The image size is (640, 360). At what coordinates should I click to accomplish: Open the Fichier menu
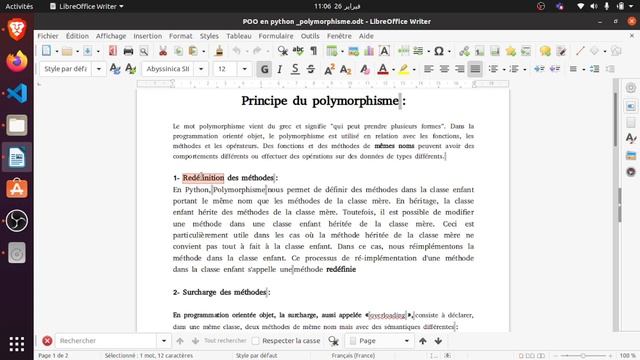(x=48, y=36)
